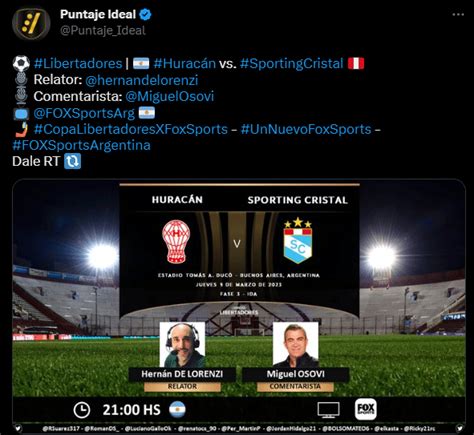
Task: Open the @Puntaje_Ideal handle link
Action: pos(103,31)
